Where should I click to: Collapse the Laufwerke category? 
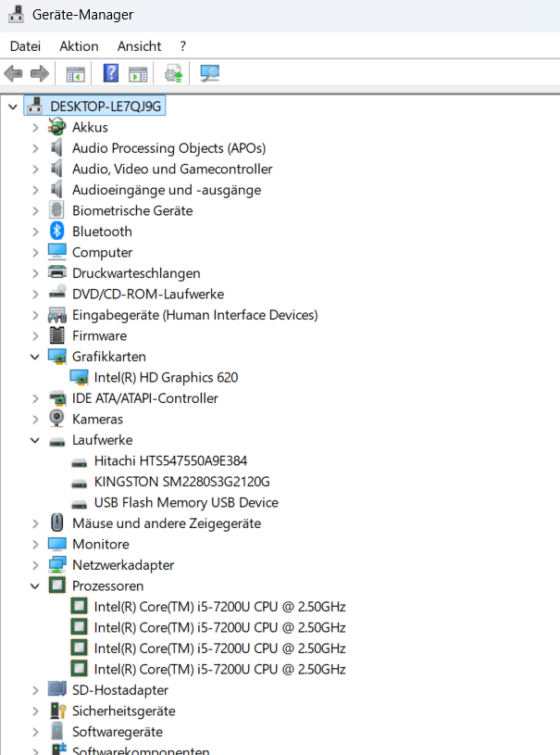pyautogui.click(x=34, y=440)
